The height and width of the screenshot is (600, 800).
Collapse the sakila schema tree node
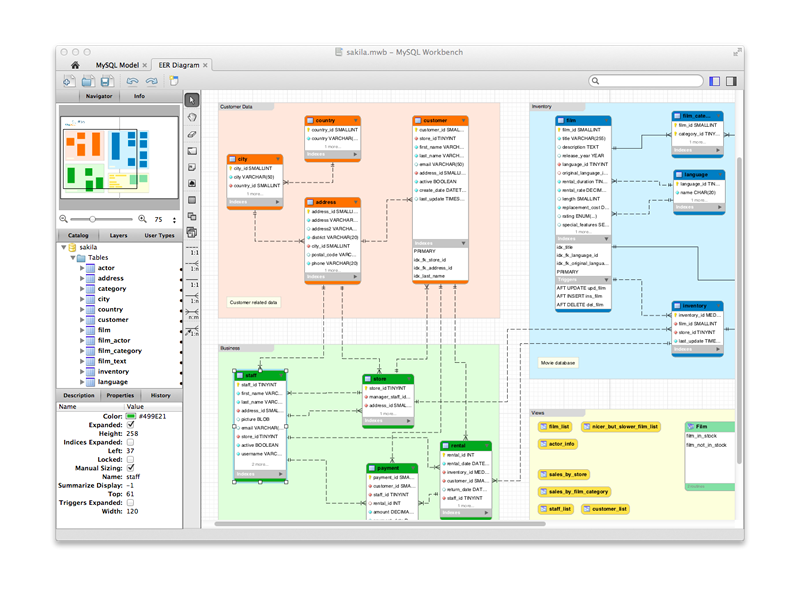(64, 247)
